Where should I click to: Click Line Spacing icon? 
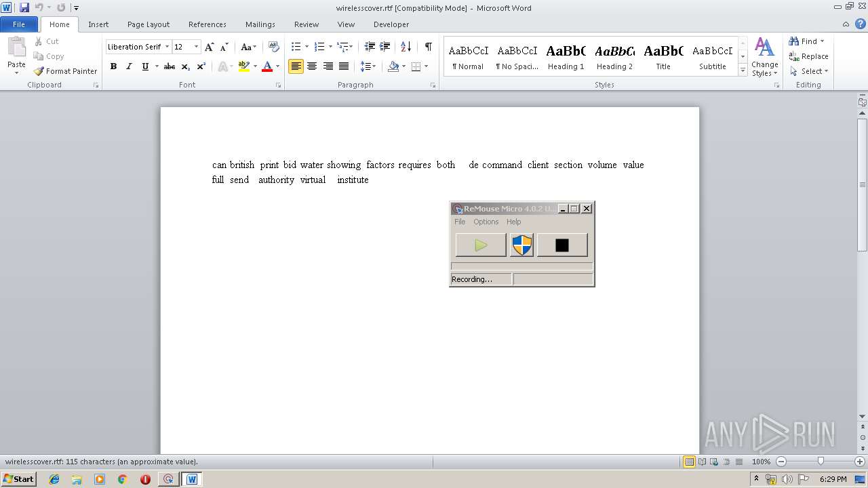point(365,66)
